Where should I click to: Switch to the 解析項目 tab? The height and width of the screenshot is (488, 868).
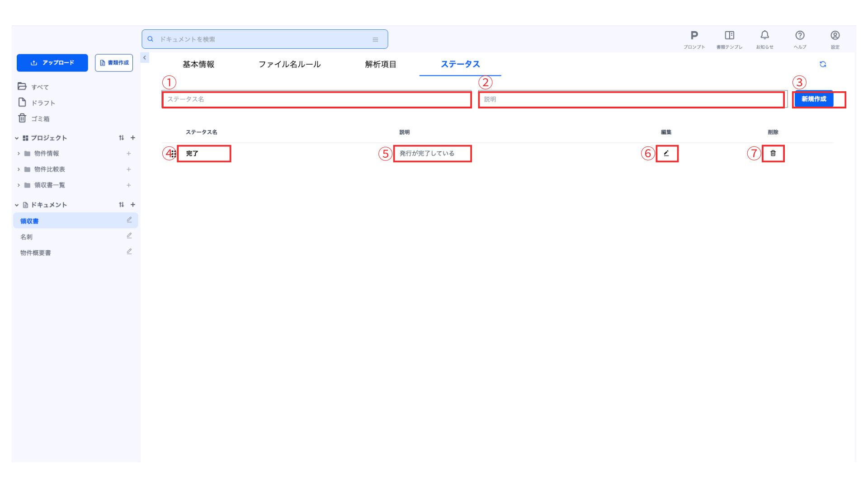[x=380, y=64]
